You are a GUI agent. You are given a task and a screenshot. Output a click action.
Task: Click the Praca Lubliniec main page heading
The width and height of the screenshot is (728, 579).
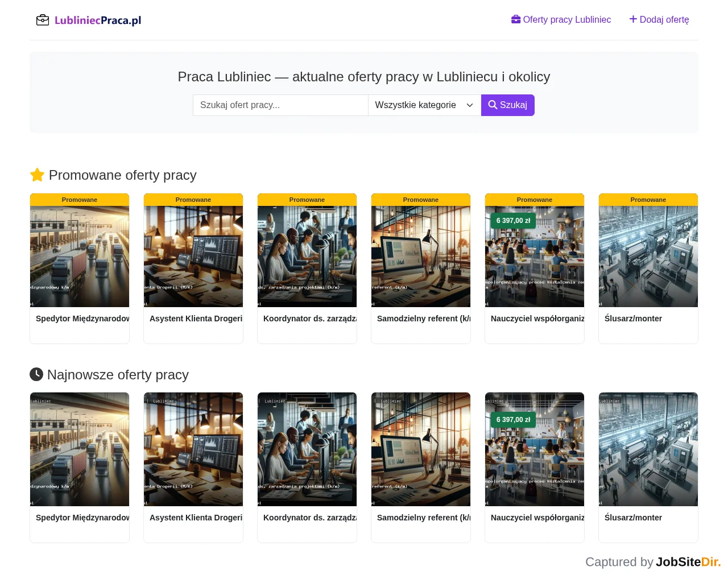pos(364,77)
